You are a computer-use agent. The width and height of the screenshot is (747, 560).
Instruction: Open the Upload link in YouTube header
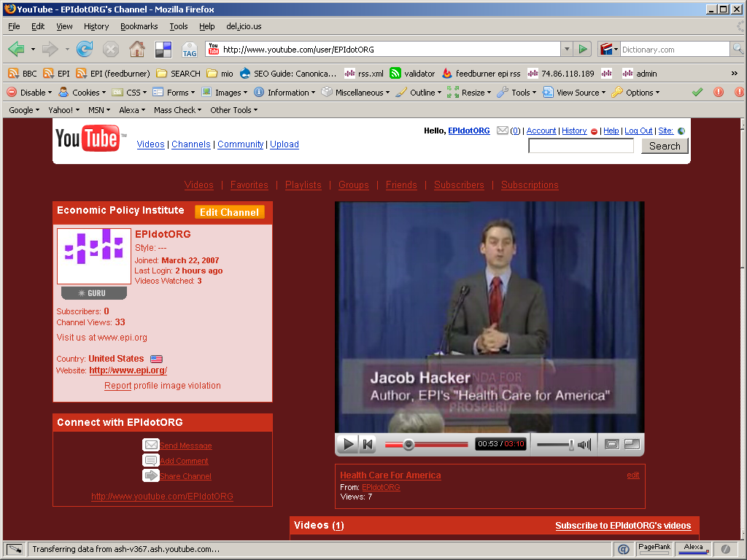coord(285,144)
